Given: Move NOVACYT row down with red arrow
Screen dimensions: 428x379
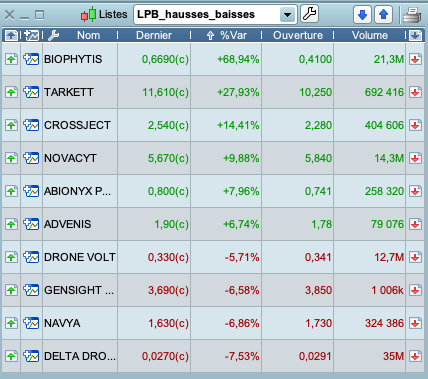Looking at the screenshot, I should click(x=415, y=158).
